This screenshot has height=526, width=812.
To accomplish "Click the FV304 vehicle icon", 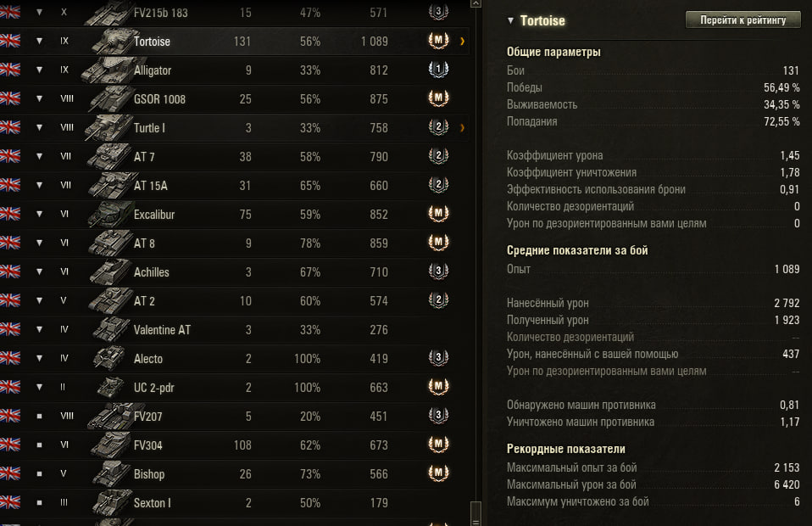I will click(110, 445).
